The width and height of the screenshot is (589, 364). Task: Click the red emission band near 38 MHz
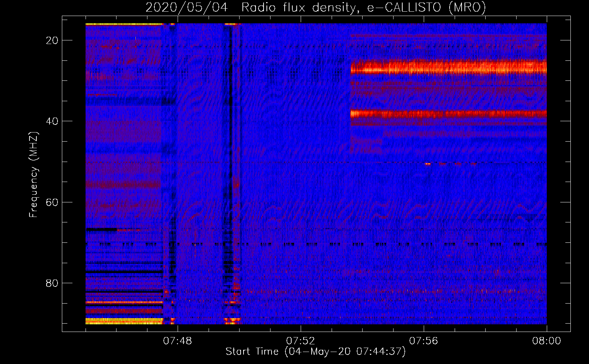coord(448,114)
